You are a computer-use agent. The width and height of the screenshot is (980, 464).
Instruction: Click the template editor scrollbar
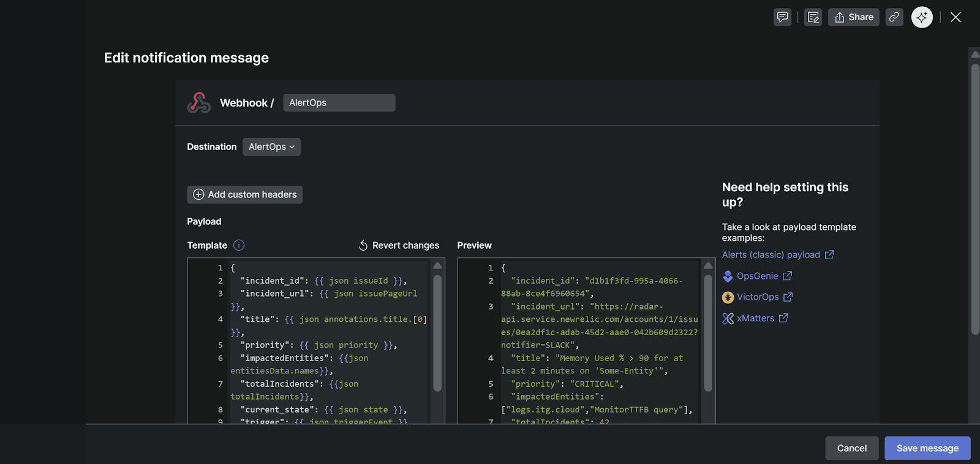(437, 333)
